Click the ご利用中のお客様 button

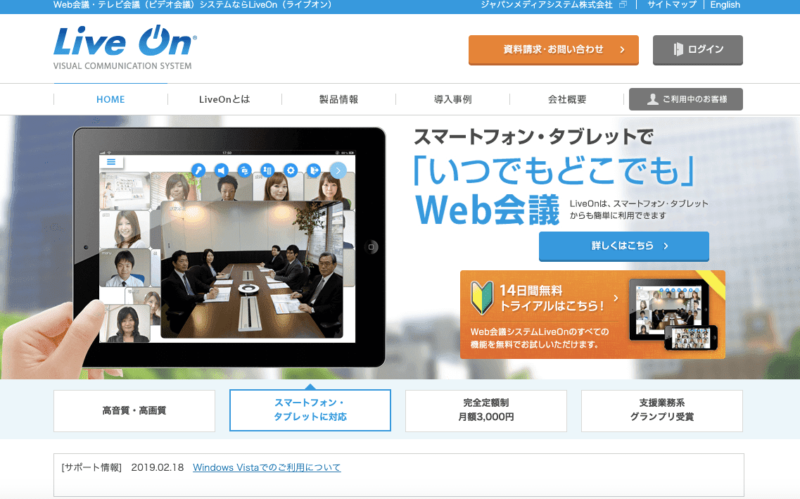(x=686, y=99)
